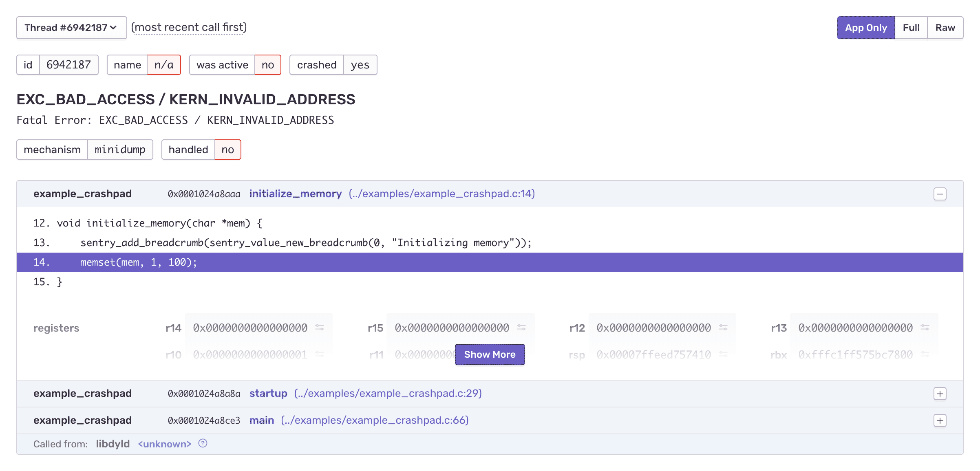Screen dimensions: 980x471
Task: Click help icon next to <unknown>
Action: click(x=203, y=443)
